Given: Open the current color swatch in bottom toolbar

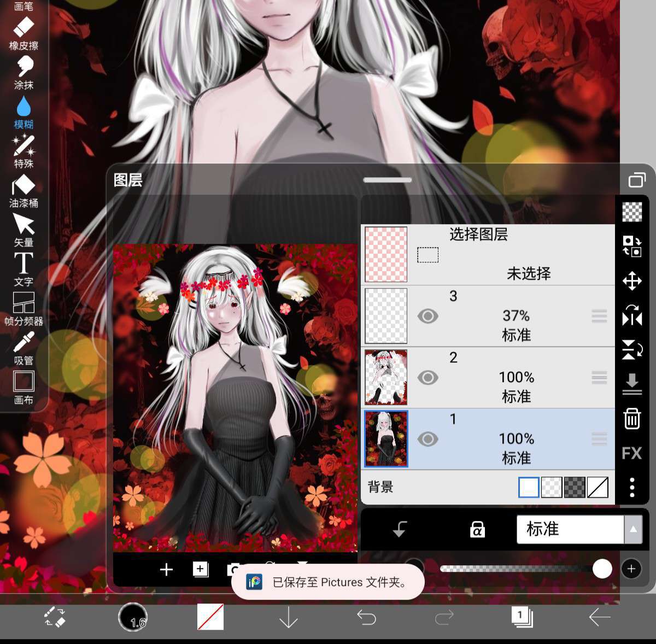Looking at the screenshot, I should coord(210,617).
